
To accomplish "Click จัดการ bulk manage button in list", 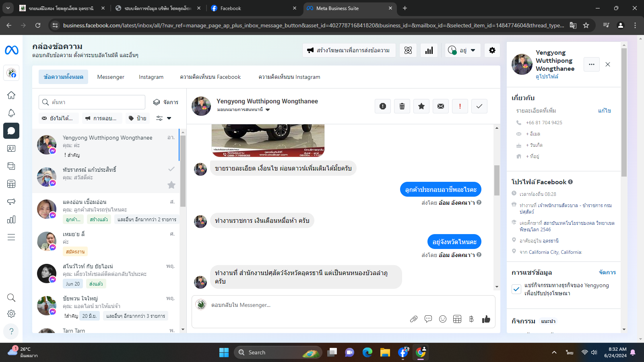I will [166, 102].
